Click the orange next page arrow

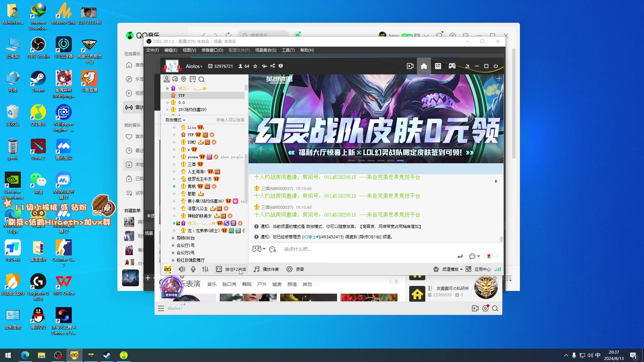click(x=396, y=282)
